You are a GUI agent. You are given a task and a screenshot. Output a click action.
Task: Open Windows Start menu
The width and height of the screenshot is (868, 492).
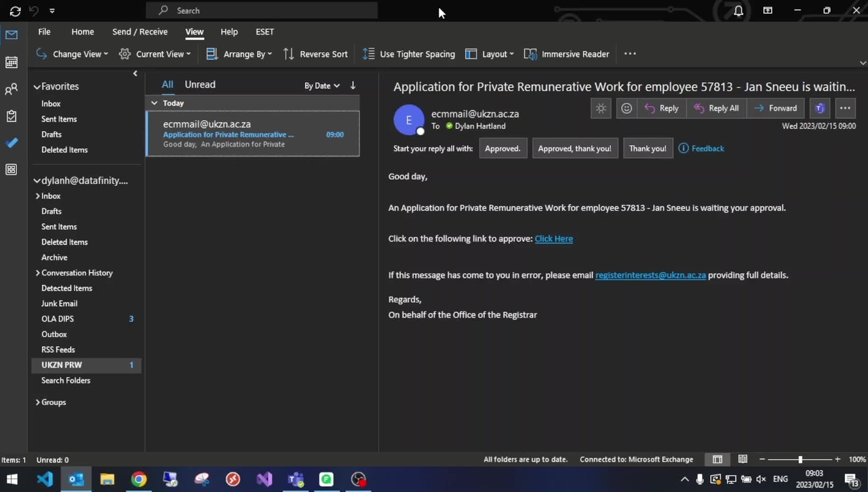12,479
